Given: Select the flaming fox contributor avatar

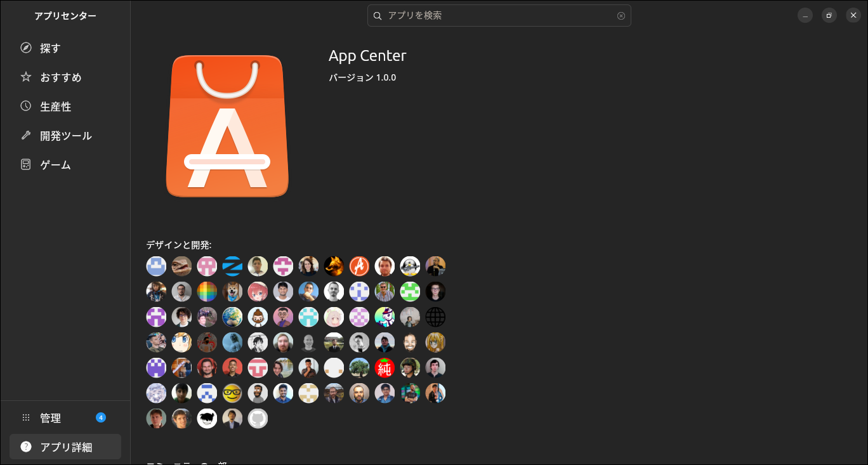Looking at the screenshot, I should click(334, 266).
